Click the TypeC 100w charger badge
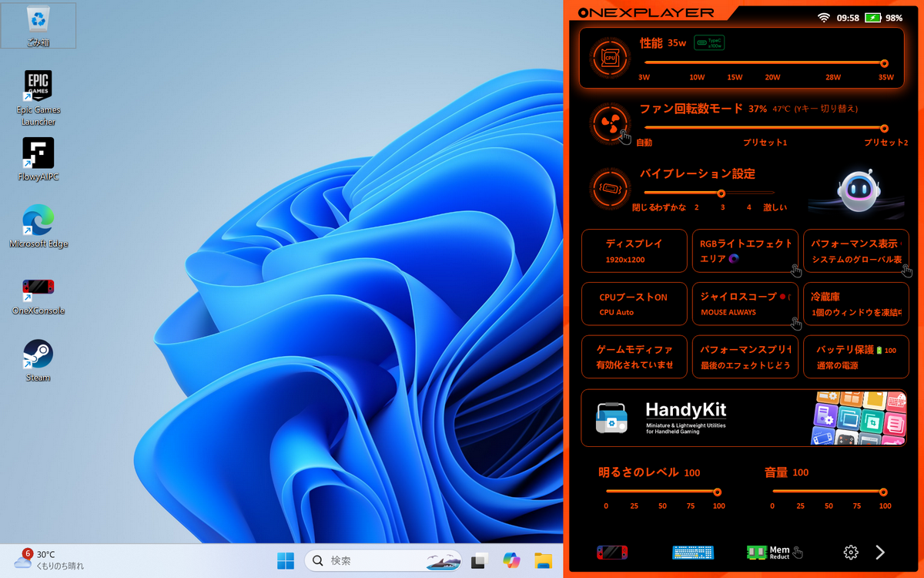Viewport: 924px width, 578px height. (709, 43)
